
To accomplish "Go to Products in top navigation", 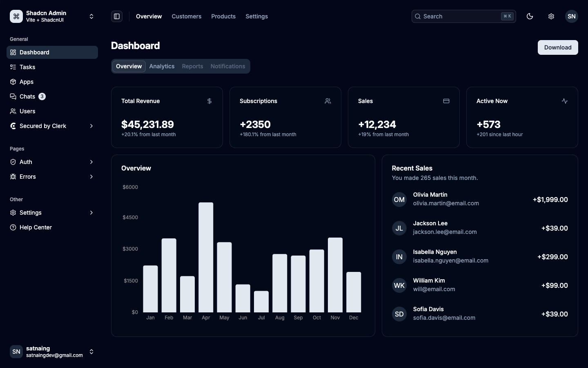I will [x=223, y=16].
